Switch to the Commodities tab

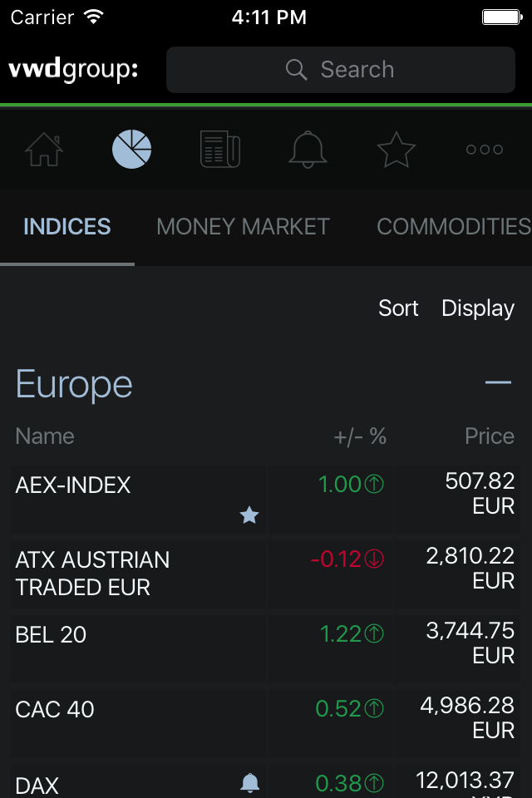(453, 226)
